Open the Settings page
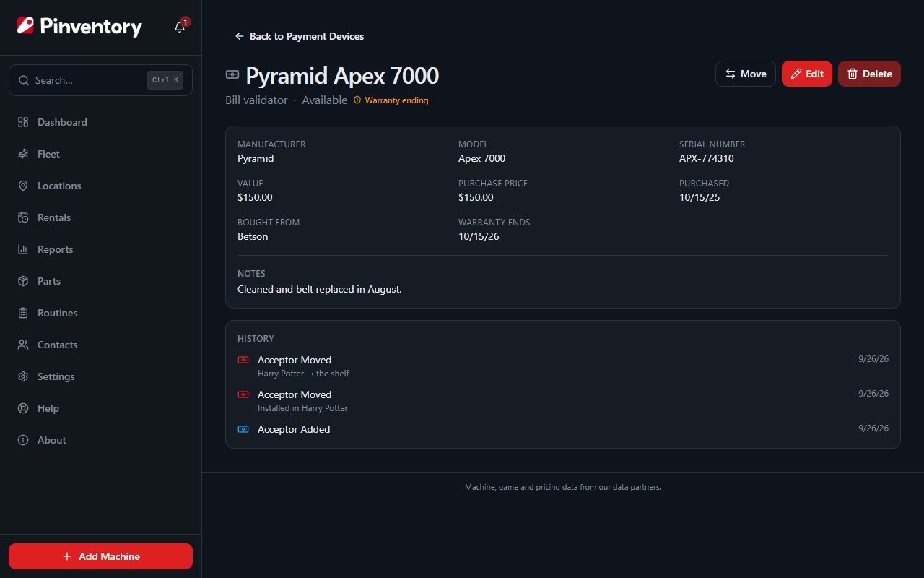 (x=100, y=376)
